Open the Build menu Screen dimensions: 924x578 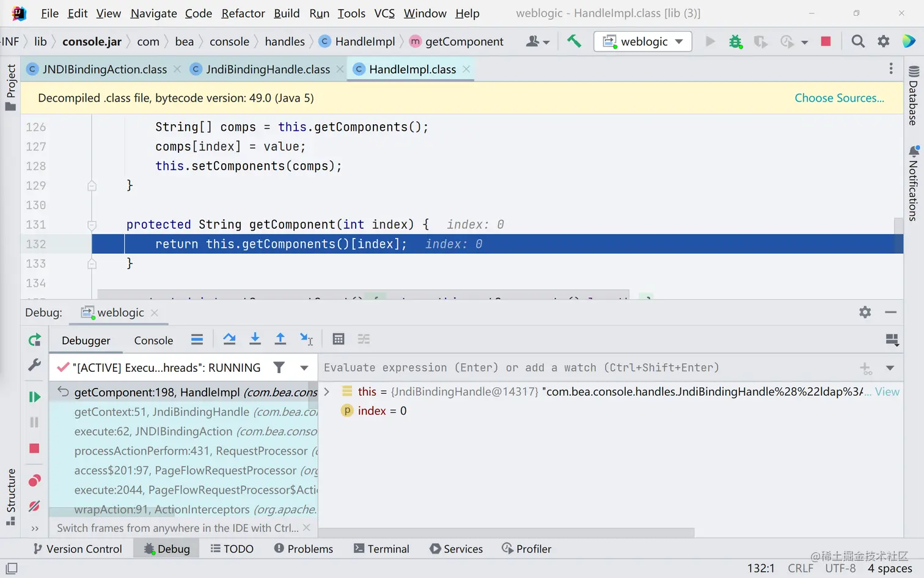coord(287,13)
